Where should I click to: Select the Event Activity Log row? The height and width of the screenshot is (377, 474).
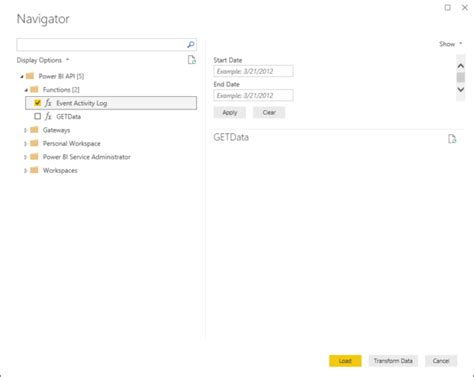[x=111, y=103]
